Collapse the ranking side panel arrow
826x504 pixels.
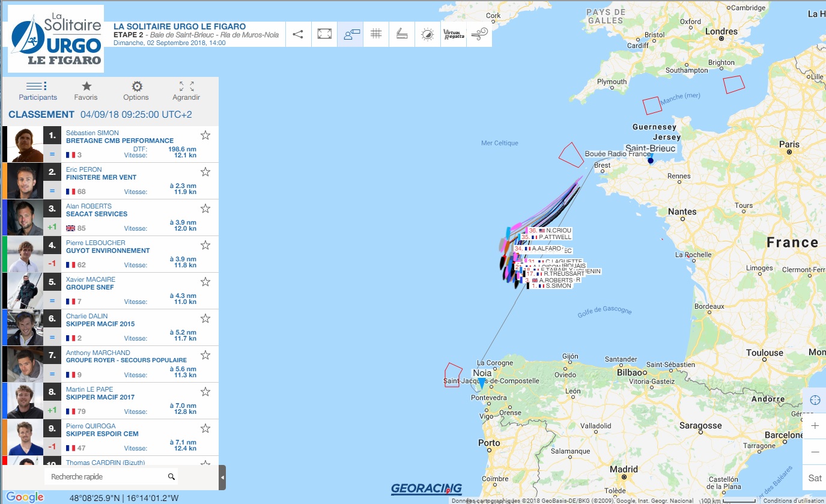coord(222,478)
